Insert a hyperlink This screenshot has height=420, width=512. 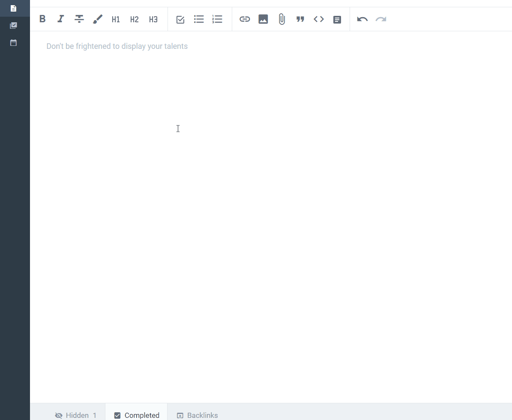click(245, 19)
